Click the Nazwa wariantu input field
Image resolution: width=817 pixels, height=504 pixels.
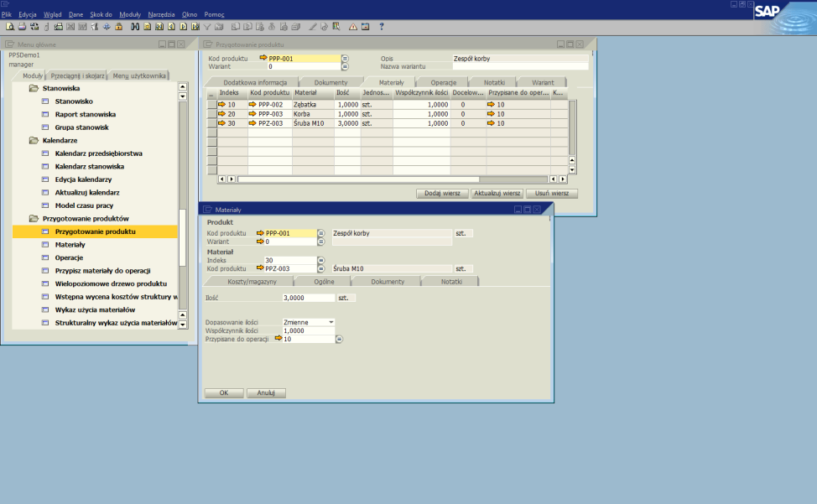[x=520, y=66]
